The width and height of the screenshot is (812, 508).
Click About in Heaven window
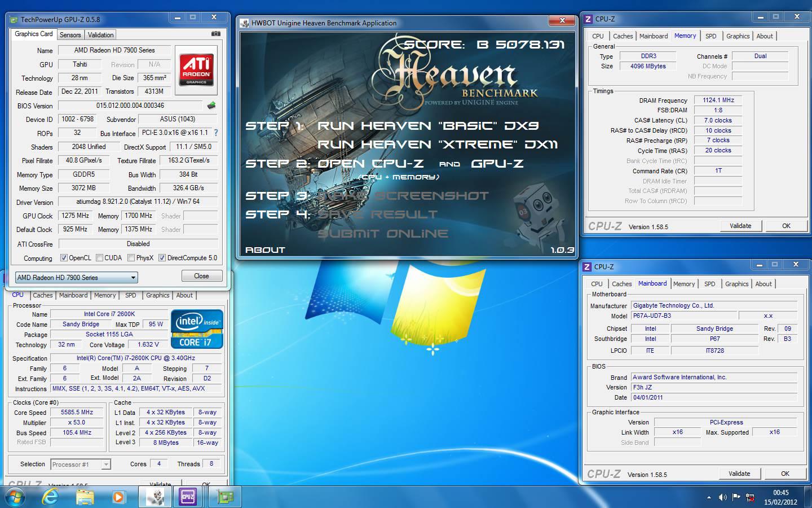pyautogui.click(x=265, y=249)
